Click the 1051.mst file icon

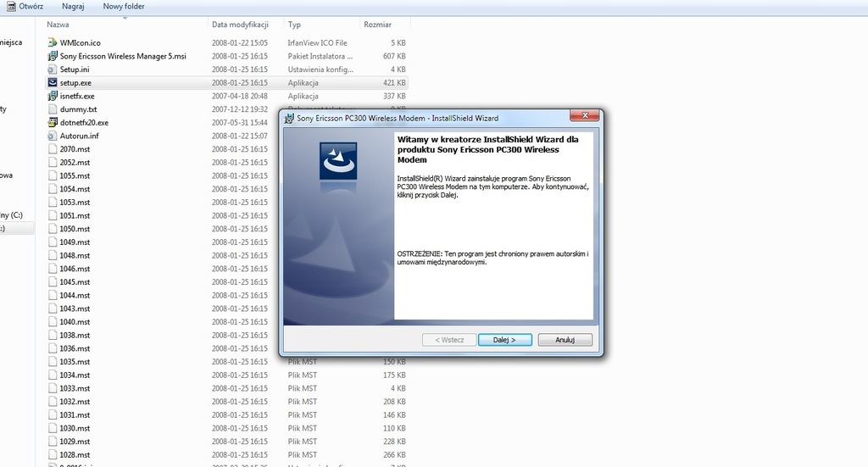[x=52, y=215]
